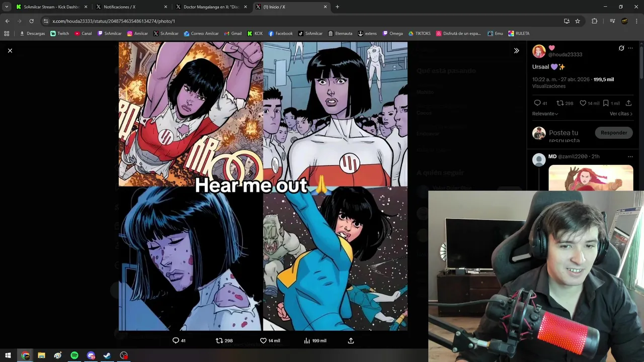Viewport: 644px width, 362px height.
Task: Open Spotify from the taskbar
Action: 74,355
